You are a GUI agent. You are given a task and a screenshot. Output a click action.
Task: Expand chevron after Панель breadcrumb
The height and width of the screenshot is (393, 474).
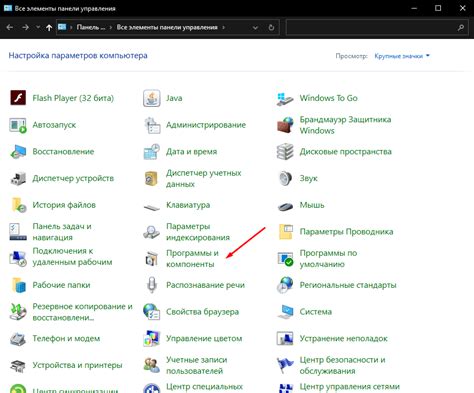(111, 28)
